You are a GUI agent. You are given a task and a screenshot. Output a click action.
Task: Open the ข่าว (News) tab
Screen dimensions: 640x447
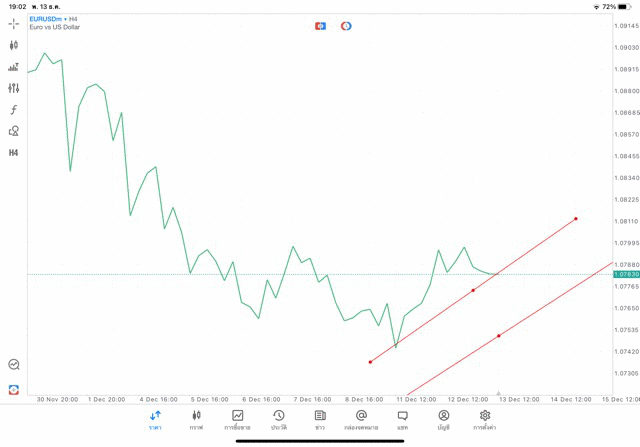pos(320,419)
